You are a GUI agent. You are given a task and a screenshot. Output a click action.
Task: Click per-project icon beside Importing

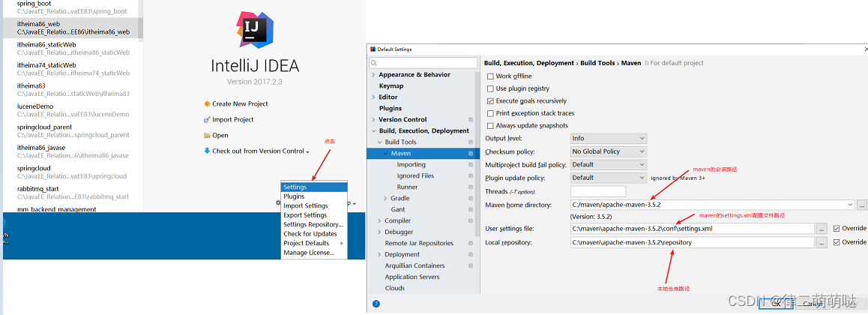point(471,164)
